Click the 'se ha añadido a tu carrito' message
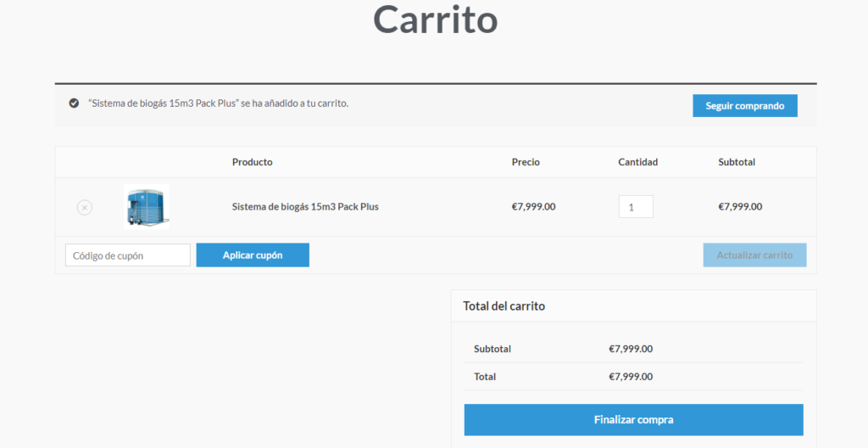868x448 pixels. coord(218,104)
